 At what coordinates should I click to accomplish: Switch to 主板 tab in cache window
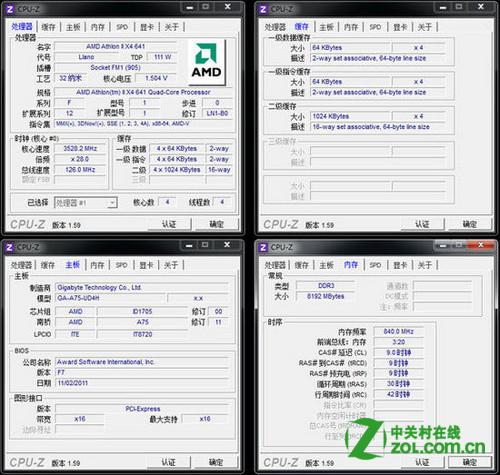coord(326,27)
